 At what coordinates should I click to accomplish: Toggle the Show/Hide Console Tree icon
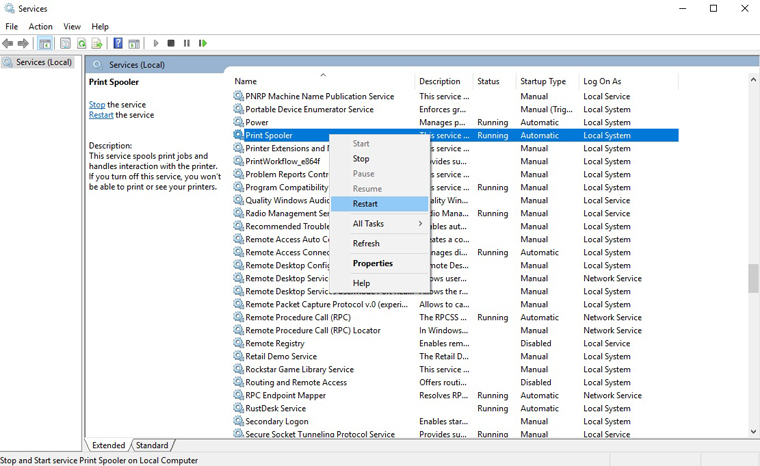[45, 44]
